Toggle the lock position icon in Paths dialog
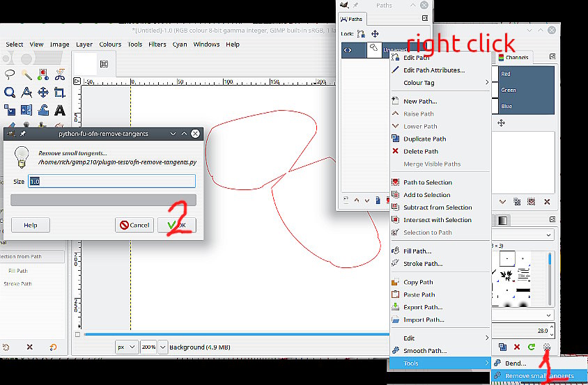This screenshot has height=385, width=588. pyautogui.click(x=375, y=34)
